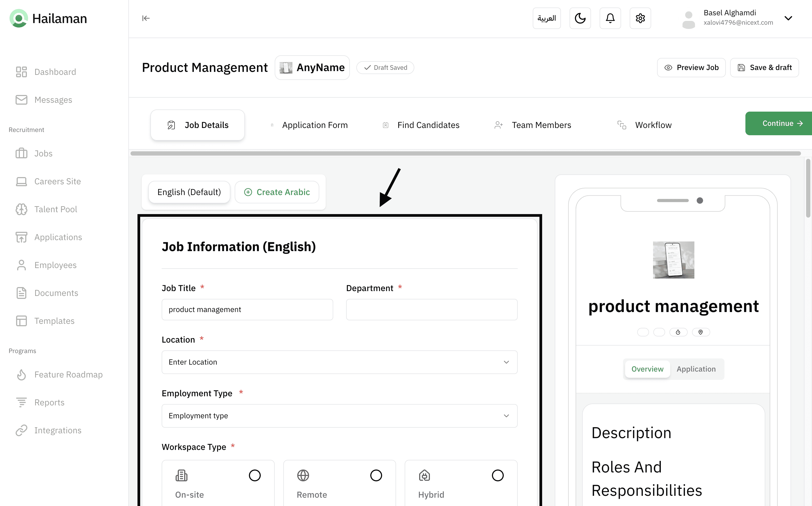
Task: Expand the user account menu chevron
Action: [x=788, y=19]
